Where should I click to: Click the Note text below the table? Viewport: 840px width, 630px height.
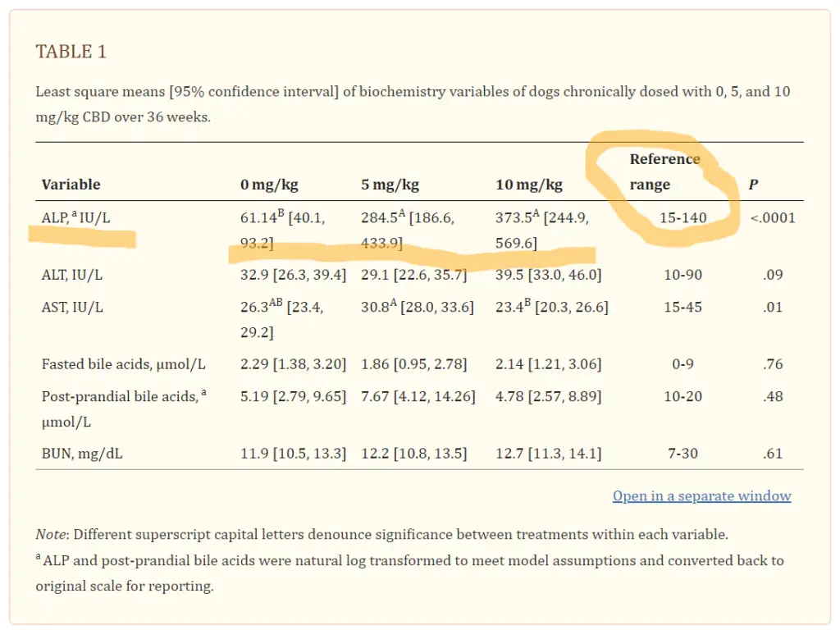[x=381, y=535]
